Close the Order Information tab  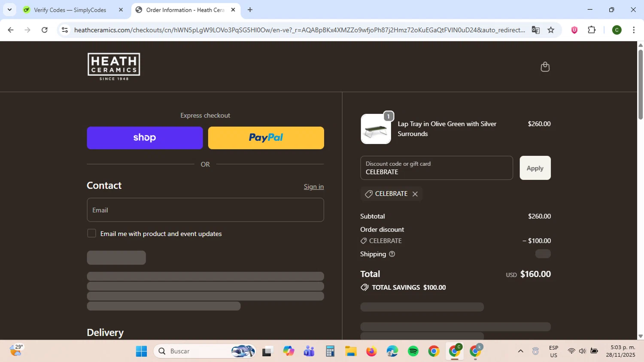[x=233, y=10]
